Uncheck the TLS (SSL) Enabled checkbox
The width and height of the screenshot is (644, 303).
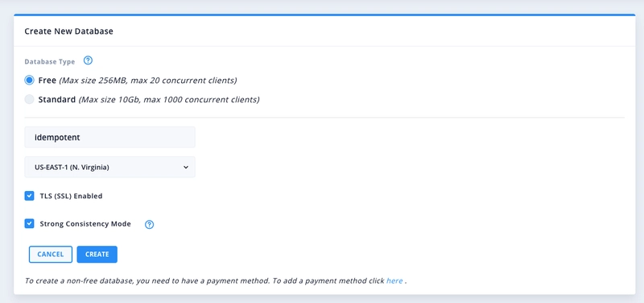(x=29, y=196)
